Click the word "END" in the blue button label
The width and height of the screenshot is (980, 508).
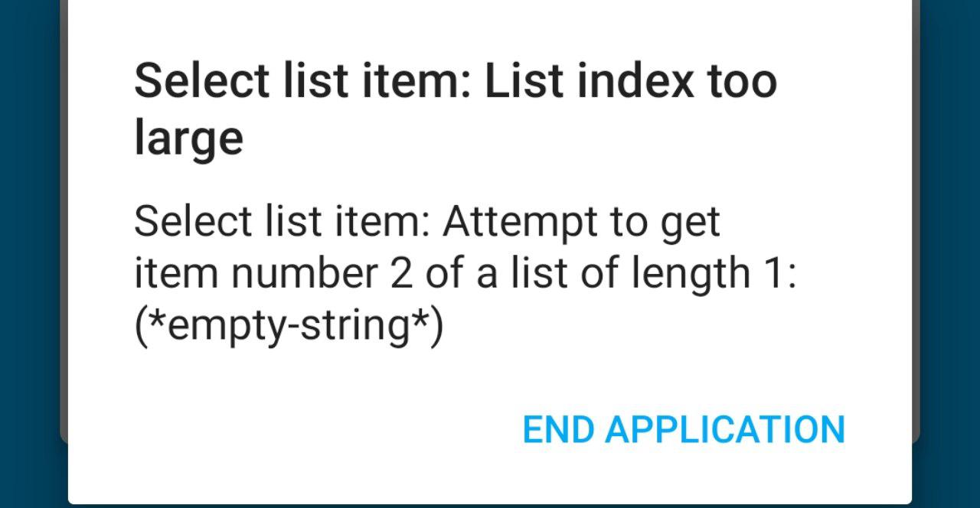(x=558, y=429)
